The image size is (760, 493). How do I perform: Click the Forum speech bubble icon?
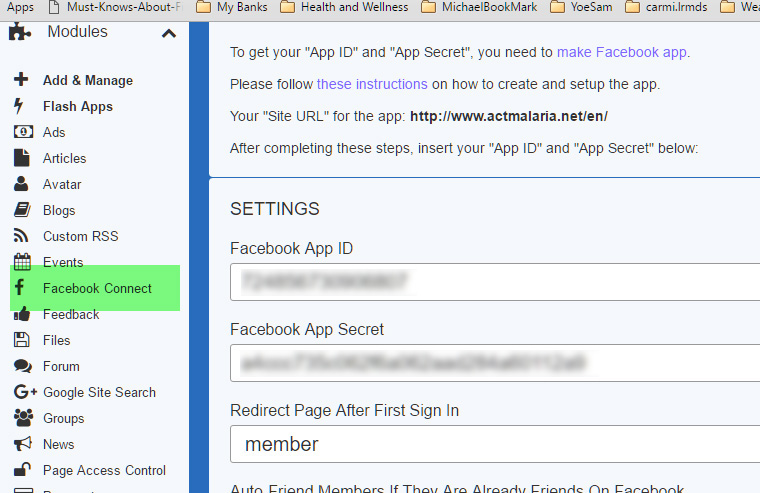coord(22,366)
